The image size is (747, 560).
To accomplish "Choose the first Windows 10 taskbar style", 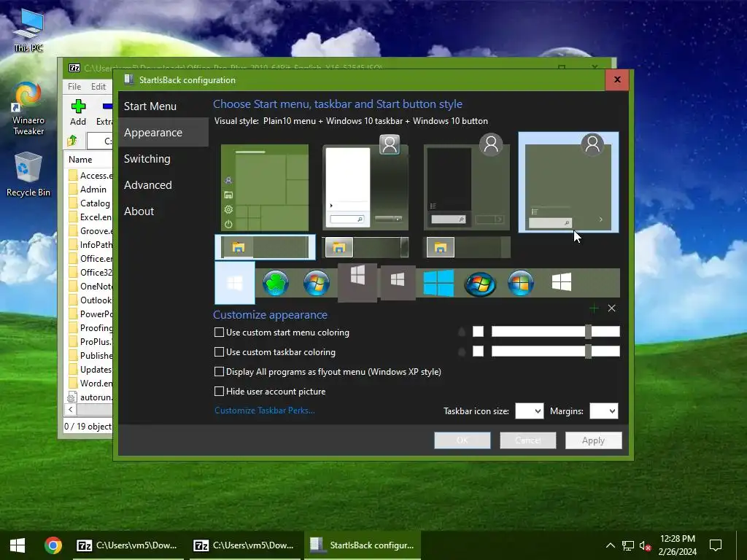I will [265, 247].
